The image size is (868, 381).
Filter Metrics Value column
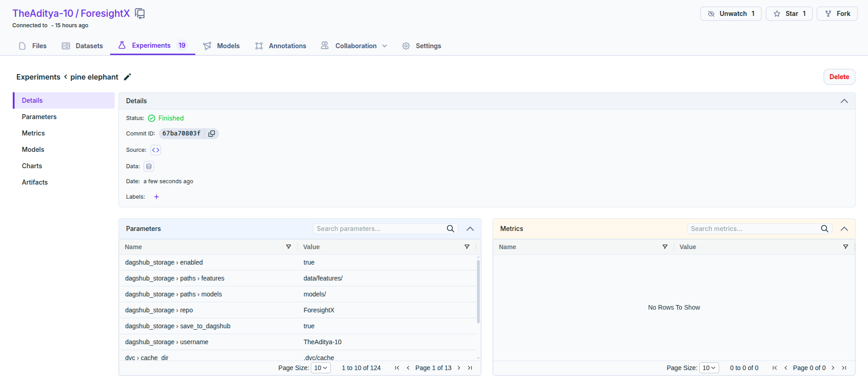coord(846,247)
